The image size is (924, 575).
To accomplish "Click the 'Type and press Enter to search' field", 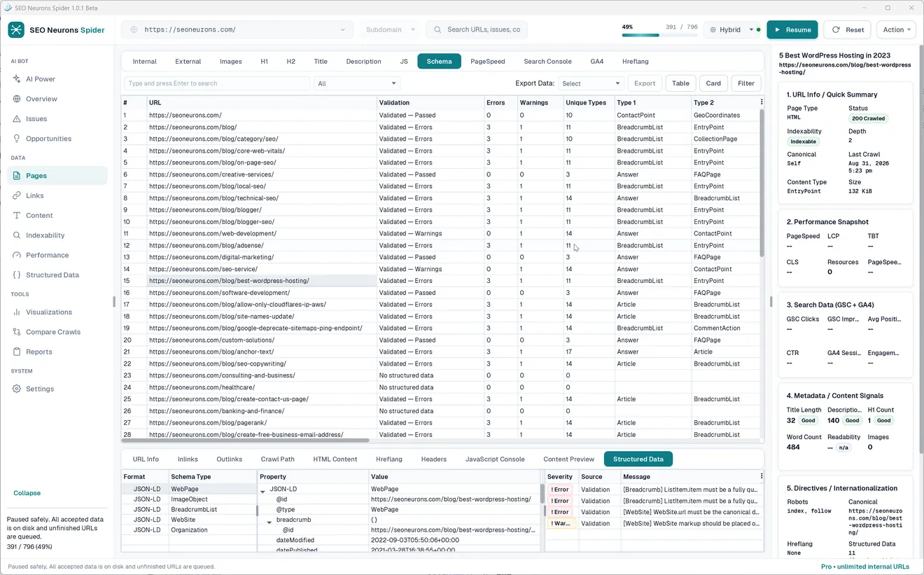I will pos(217,83).
